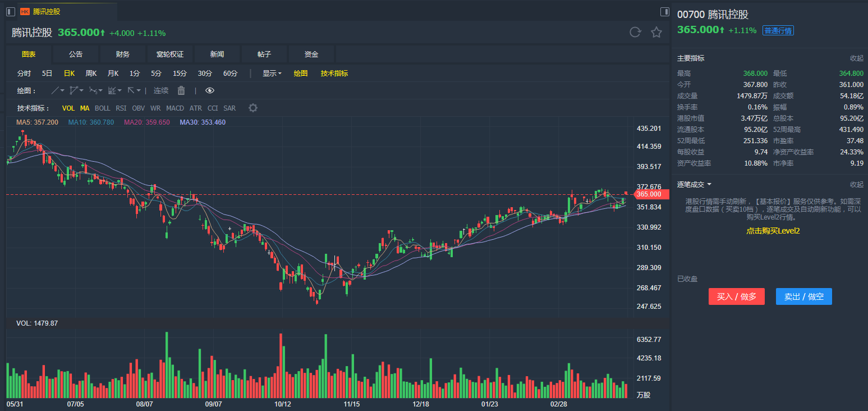868x411 pixels.
Task: Click the 卖出 / 做空 button
Action: click(803, 296)
